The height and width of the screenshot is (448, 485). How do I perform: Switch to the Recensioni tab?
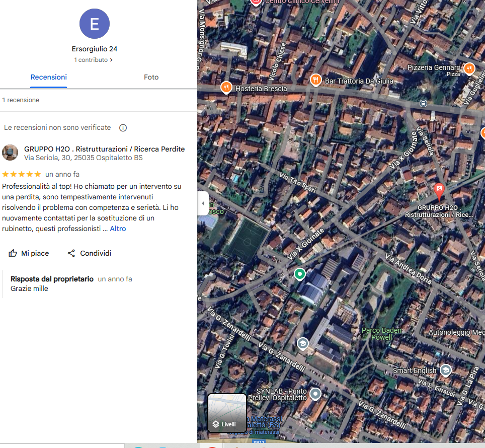(49, 77)
